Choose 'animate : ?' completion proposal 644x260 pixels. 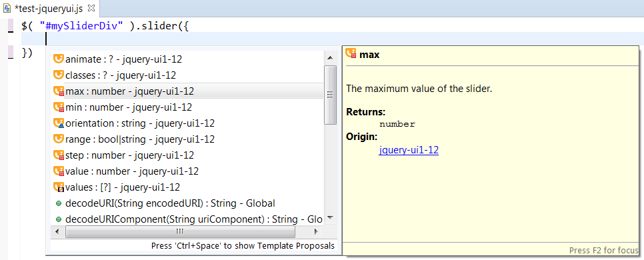(188, 59)
